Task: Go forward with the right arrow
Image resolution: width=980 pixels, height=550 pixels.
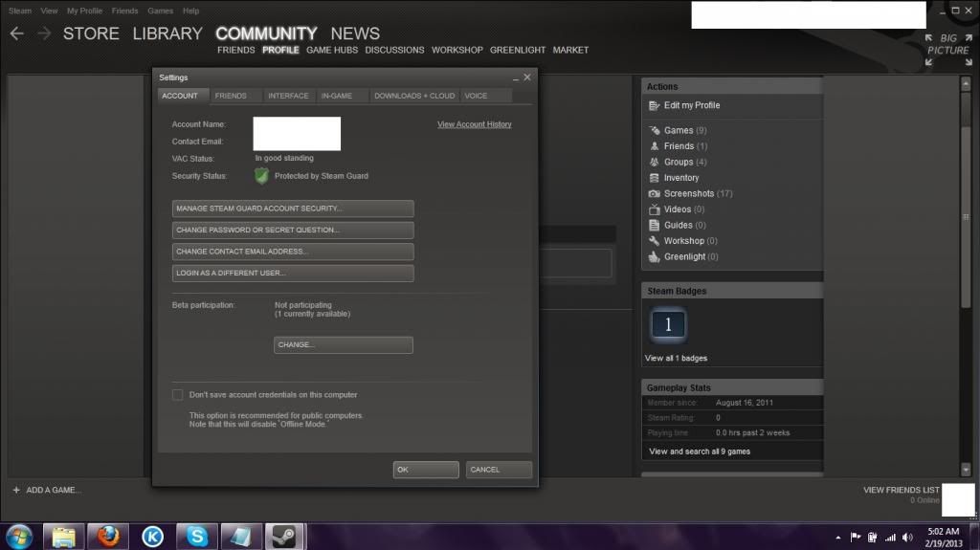Action: tap(44, 33)
